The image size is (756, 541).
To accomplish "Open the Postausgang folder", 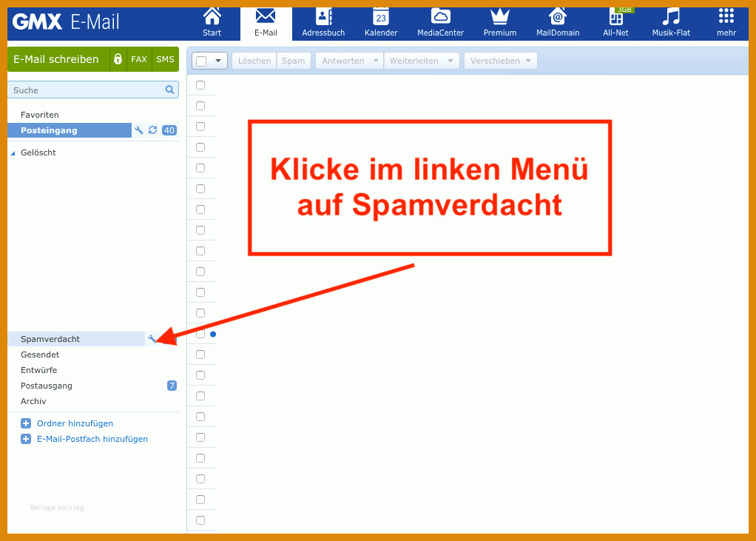I will click(x=47, y=386).
